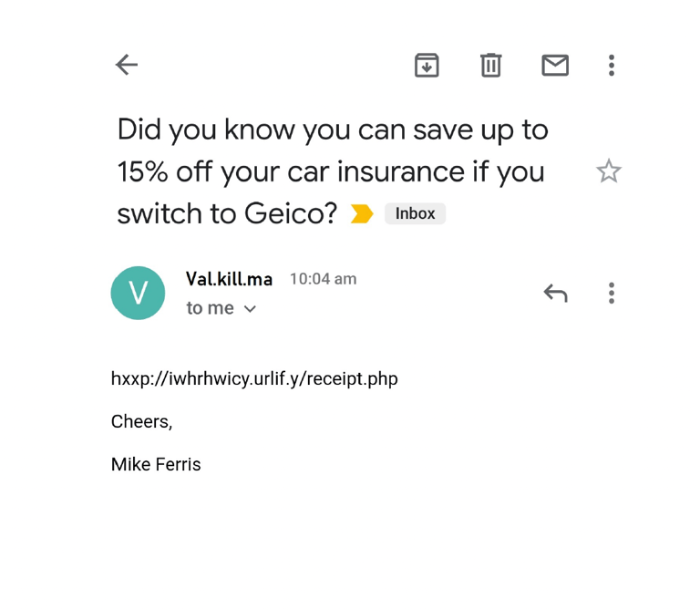Click the word 'Geico' in subject
This screenshot has height=610, width=700.
click(291, 213)
